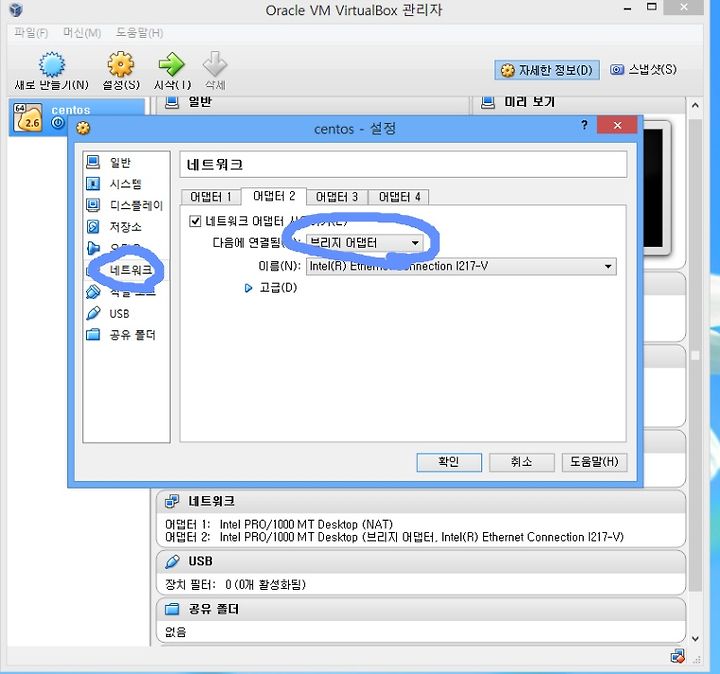
Task: Click the USB icon in details header
Action: [172, 562]
